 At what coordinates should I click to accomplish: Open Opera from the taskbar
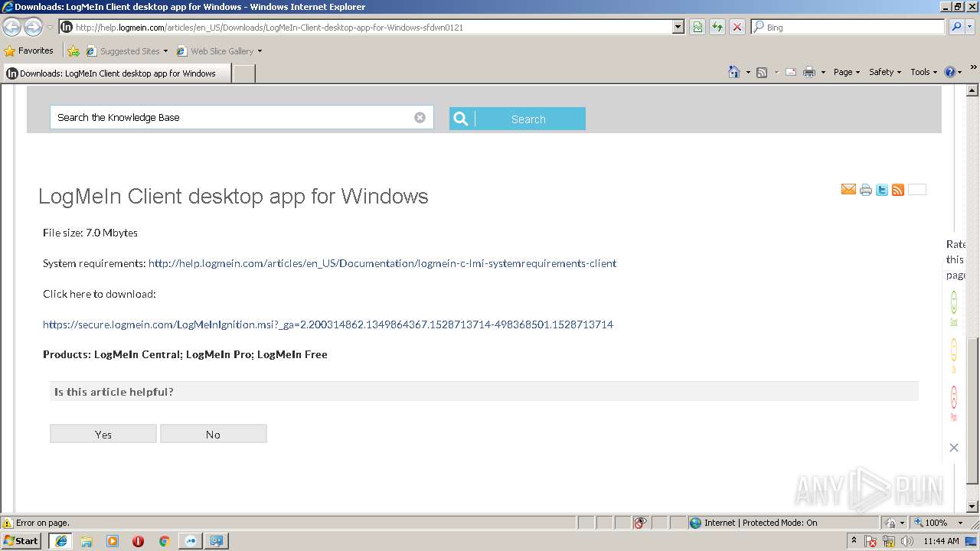pos(138,541)
